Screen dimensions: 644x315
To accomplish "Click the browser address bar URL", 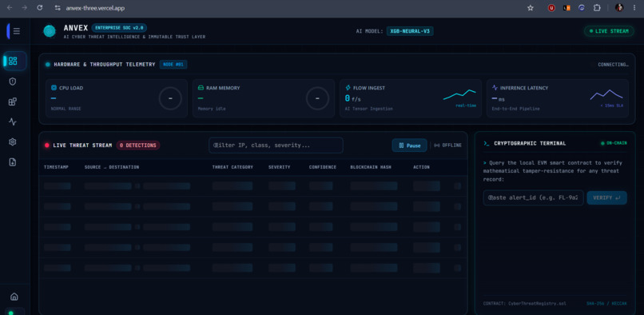I will tap(95, 8).
